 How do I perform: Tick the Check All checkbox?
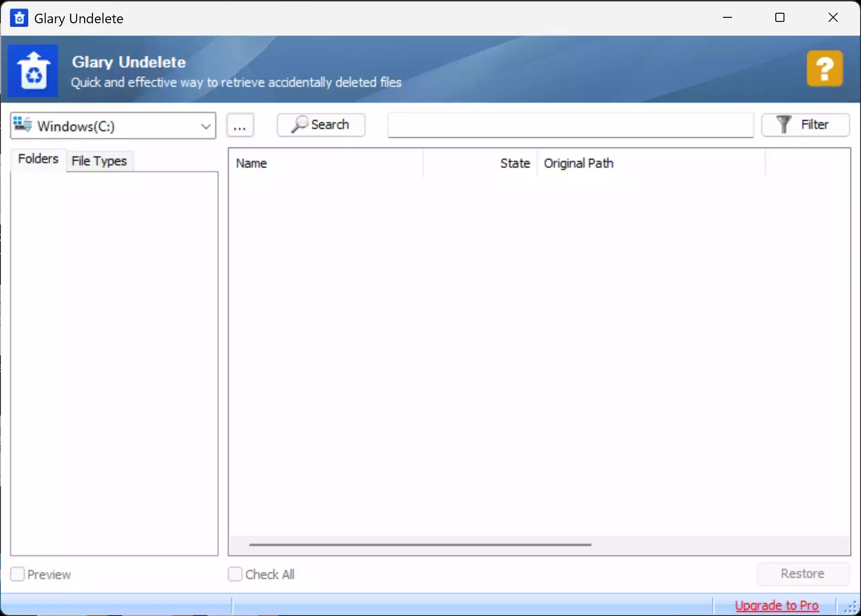click(x=235, y=574)
